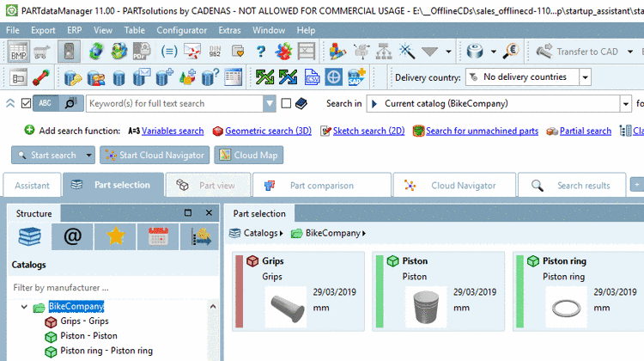Click the gray shelf rack icon

pyautogui.click(x=307, y=52)
